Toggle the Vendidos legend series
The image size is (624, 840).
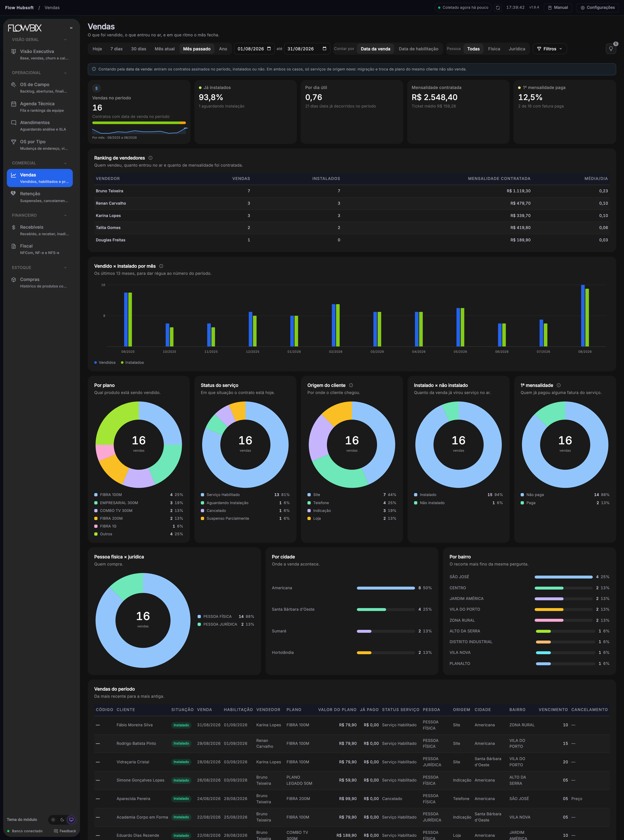(105, 363)
